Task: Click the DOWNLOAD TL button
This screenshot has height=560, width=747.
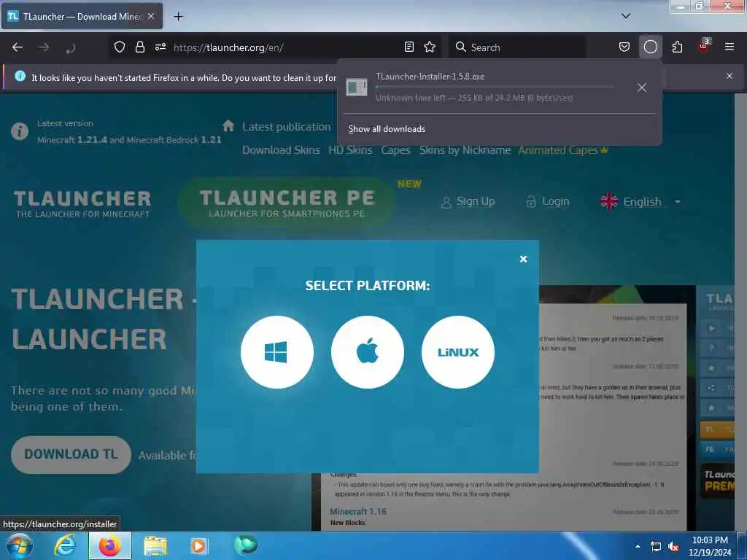Action: pyautogui.click(x=71, y=454)
